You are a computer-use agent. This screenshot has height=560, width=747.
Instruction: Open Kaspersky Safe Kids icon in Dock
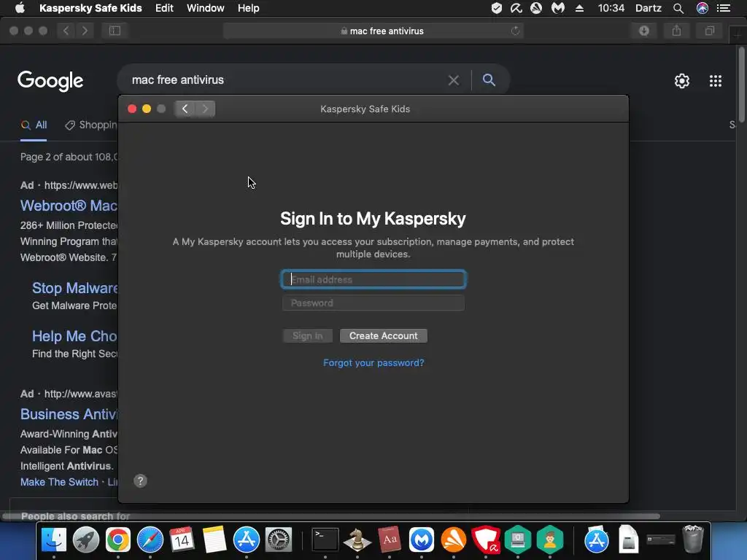(550, 540)
